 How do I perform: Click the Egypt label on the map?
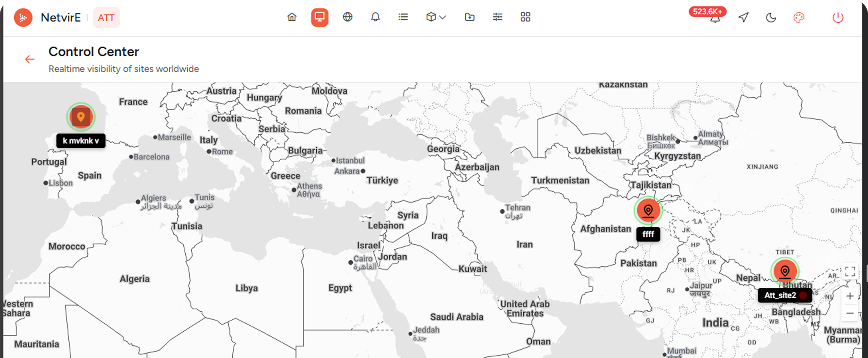click(x=340, y=288)
